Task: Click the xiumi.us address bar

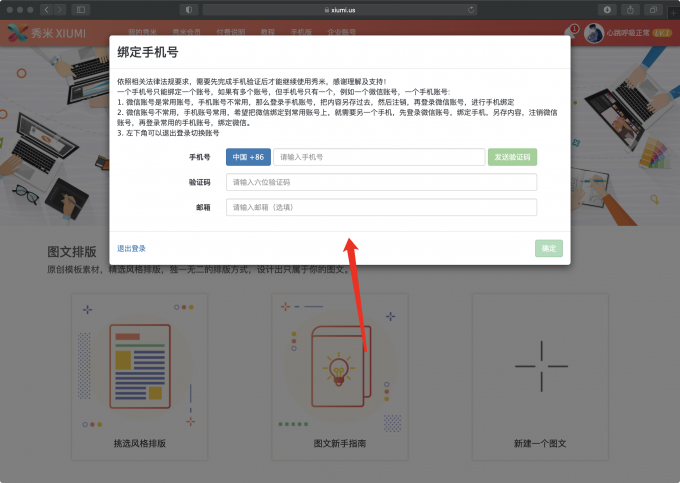Action: click(340, 10)
